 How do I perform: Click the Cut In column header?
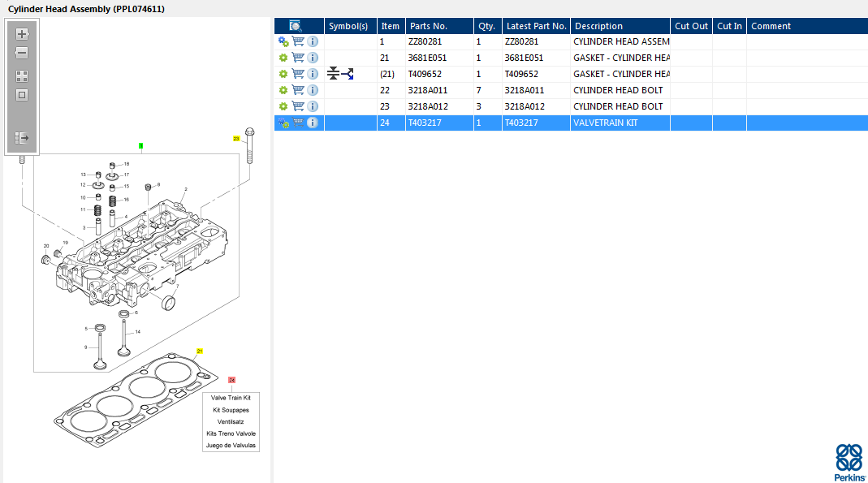(730, 26)
